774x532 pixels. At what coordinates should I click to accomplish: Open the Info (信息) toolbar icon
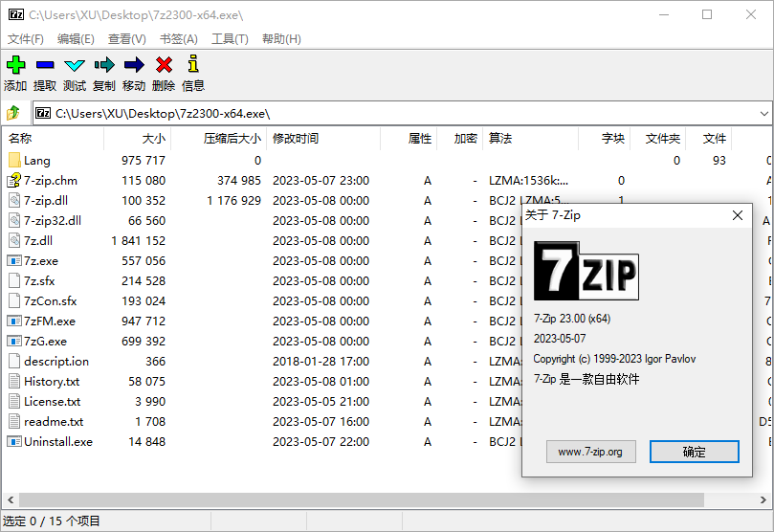pyautogui.click(x=193, y=65)
